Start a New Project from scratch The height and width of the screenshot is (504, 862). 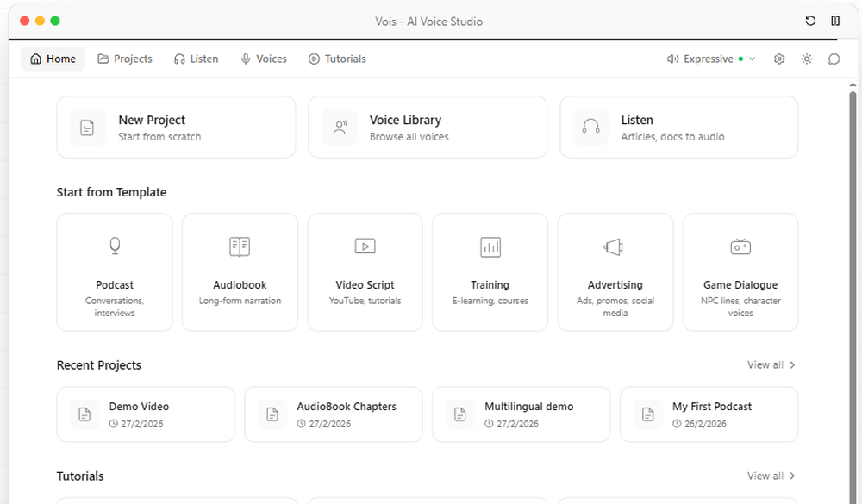coord(176,127)
